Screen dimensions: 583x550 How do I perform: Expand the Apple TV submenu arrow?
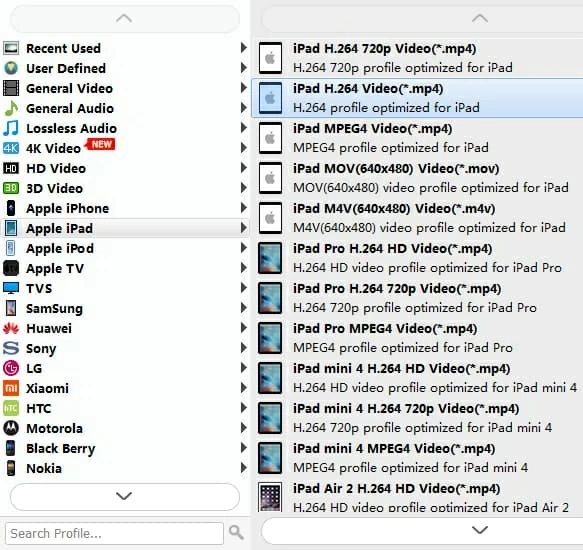point(244,268)
